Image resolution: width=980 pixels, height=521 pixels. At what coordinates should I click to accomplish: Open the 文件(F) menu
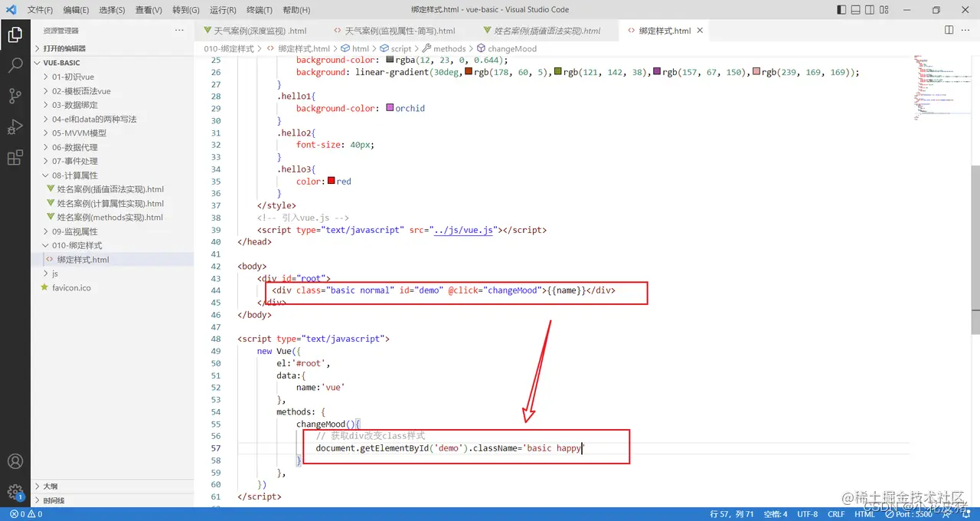pyautogui.click(x=41, y=10)
